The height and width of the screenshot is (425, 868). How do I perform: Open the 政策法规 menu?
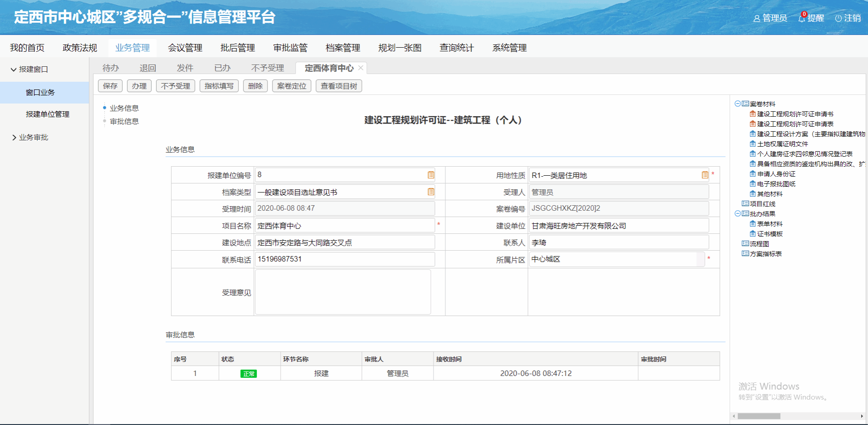pyautogui.click(x=80, y=48)
